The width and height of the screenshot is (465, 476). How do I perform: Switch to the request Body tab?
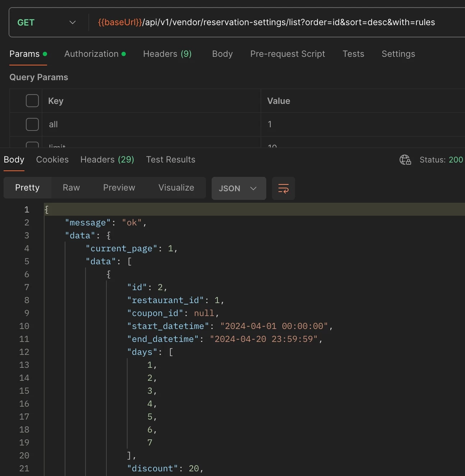(222, 54)
